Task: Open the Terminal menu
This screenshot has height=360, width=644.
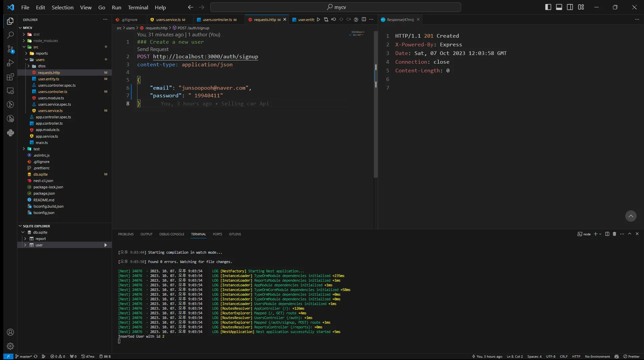Action: point(138,7)
